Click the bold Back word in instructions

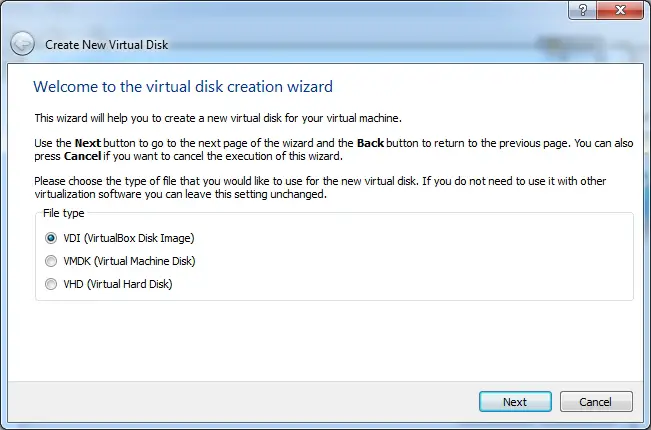point(370,143)
